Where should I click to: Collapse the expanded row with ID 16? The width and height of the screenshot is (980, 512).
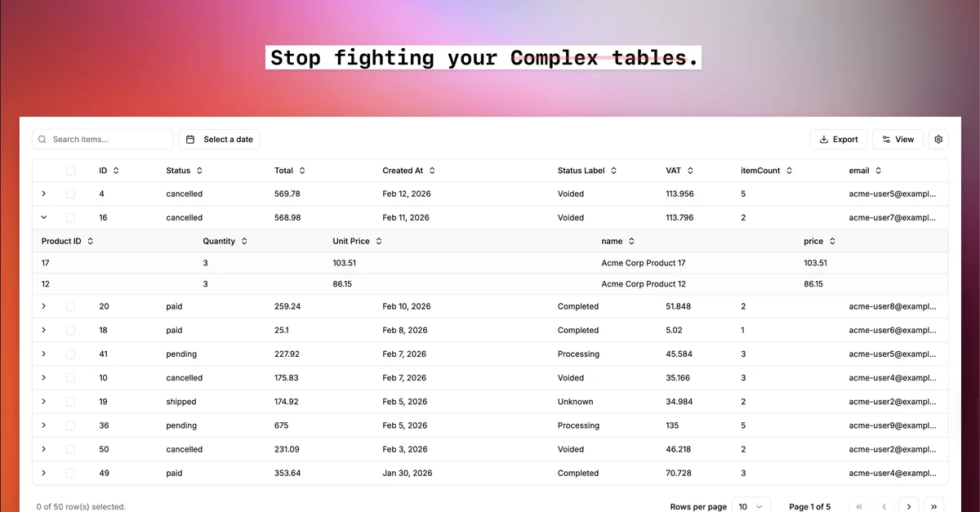pos(44,218)
